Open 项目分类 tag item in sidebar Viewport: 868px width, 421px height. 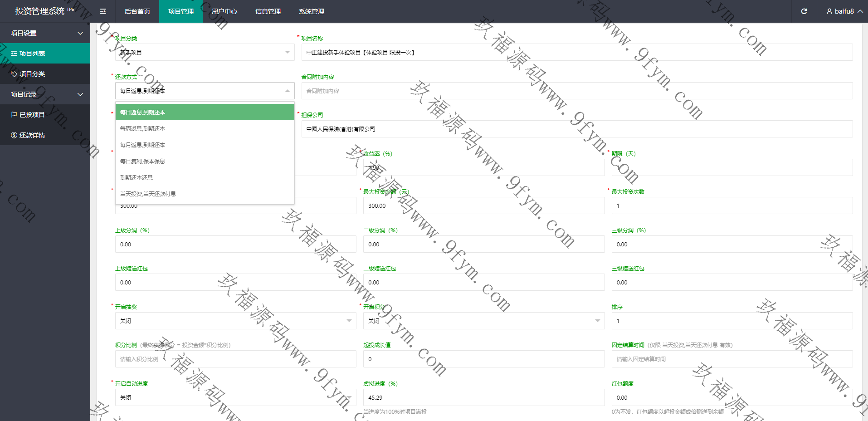click(32, 74)
